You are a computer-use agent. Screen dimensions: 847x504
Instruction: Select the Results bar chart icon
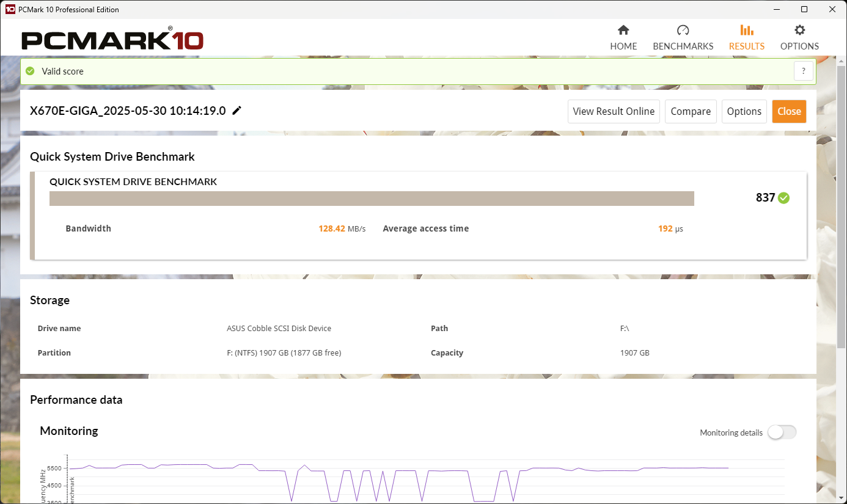coord(746,30)
